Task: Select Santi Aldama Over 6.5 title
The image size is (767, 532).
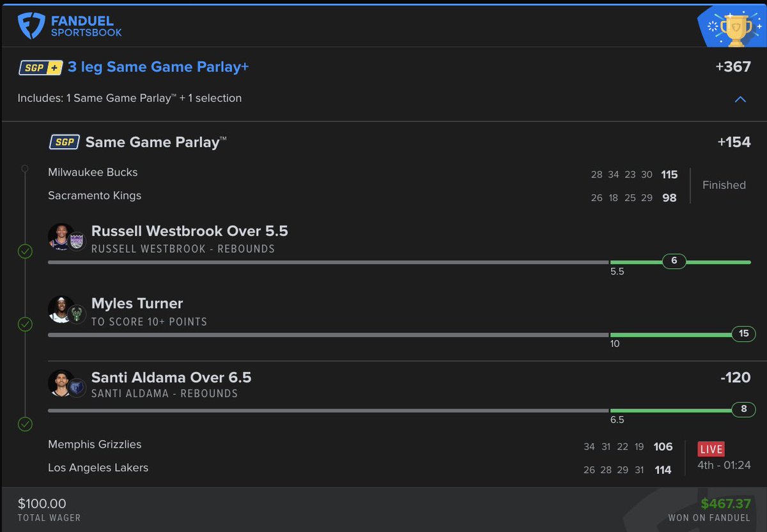Action: click(x=171, y=377)
